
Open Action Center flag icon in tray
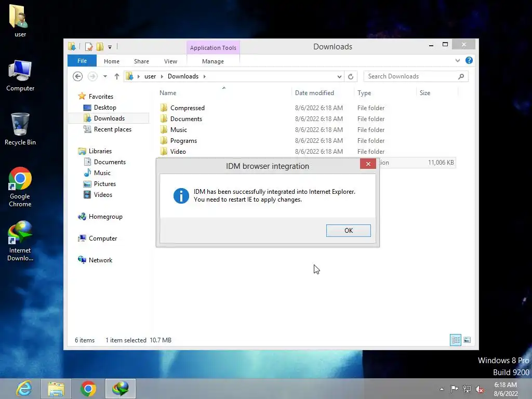click(x=454, y=389)
